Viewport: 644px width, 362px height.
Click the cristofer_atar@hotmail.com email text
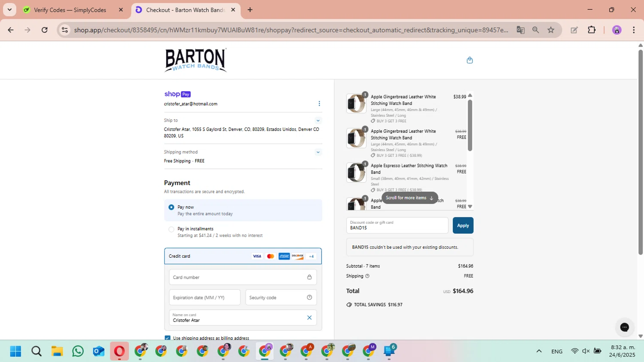click(x=191, y=104)
